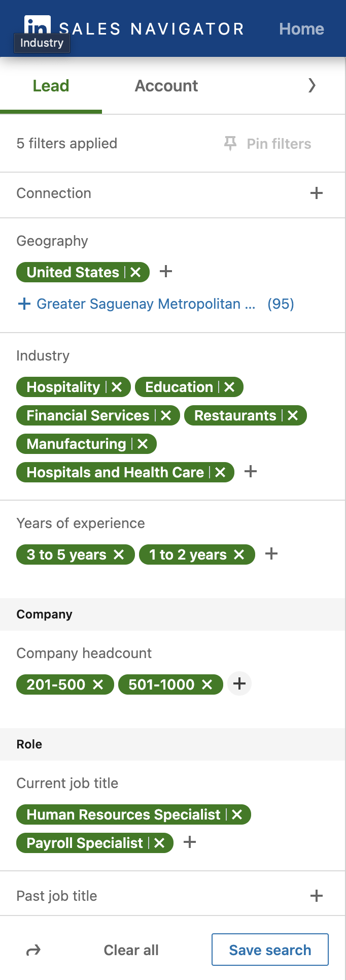Select the Lead tab

[51, 86]
